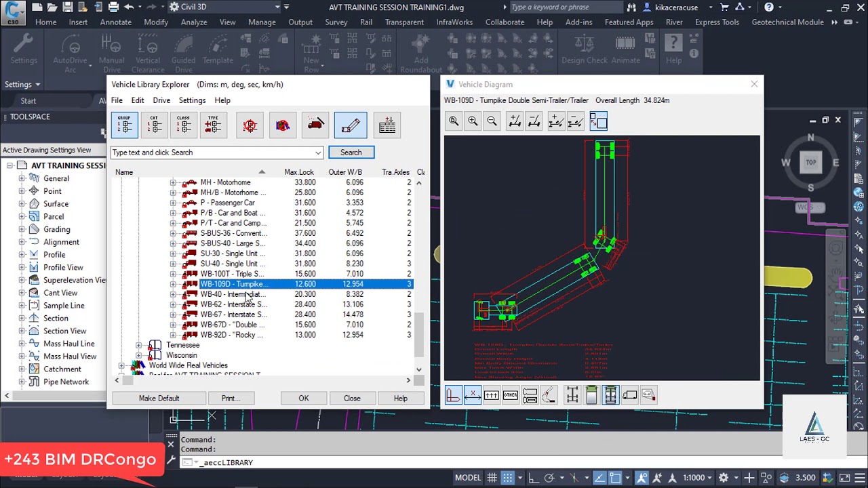
Task: Click the Help button in library dialog
Action: click(x=401, y=399)
